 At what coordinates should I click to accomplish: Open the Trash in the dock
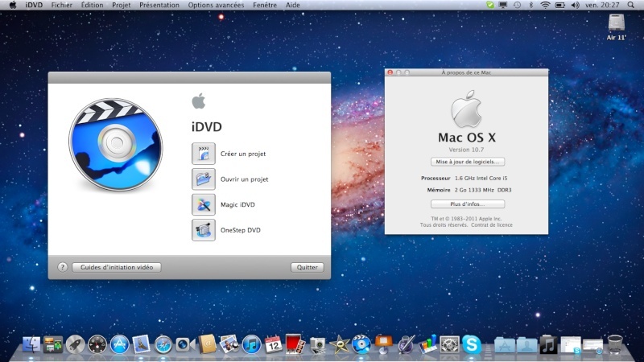(615, 344)
